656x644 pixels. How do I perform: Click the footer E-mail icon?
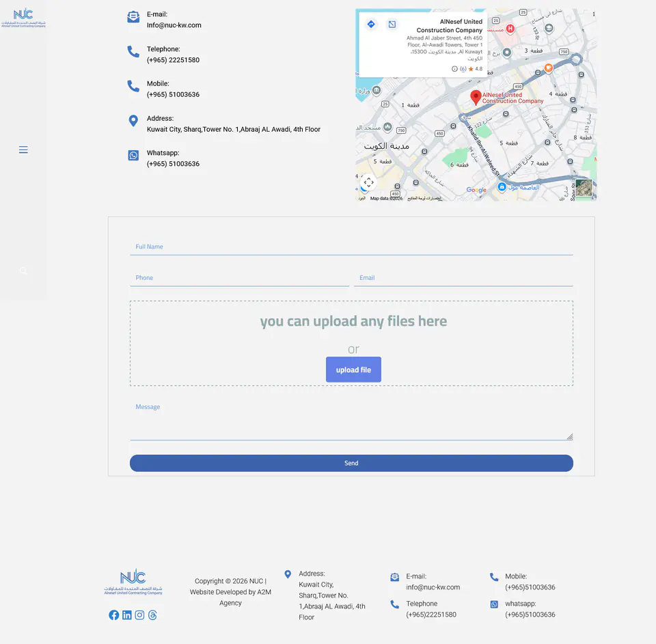click(x=394, y=577)
